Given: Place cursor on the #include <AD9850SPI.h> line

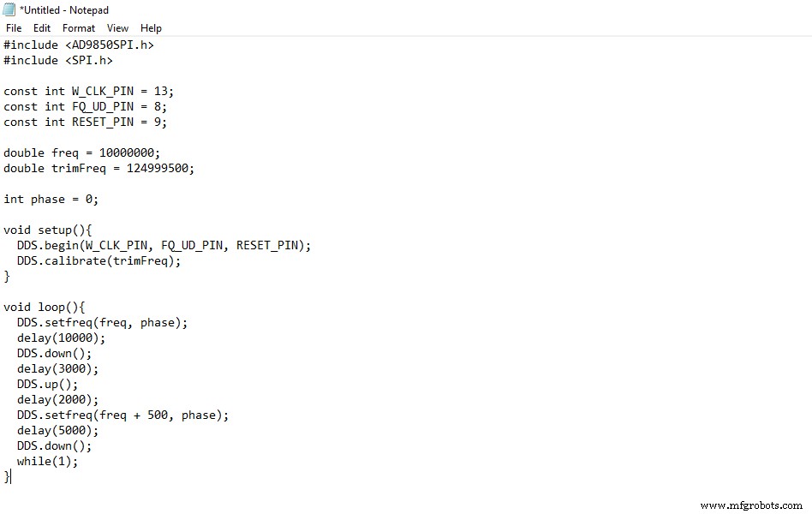Looking at the screenshot, I should (79, 45).
